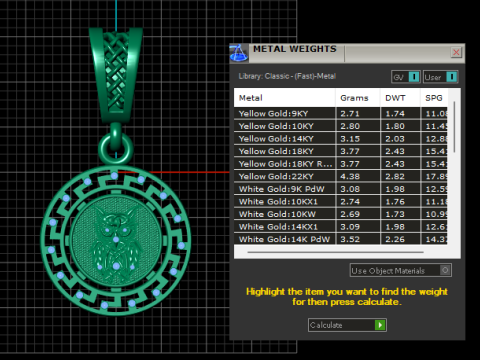480x360 pixels.
Task: Toggle the GV library switch
Action: 406,77
